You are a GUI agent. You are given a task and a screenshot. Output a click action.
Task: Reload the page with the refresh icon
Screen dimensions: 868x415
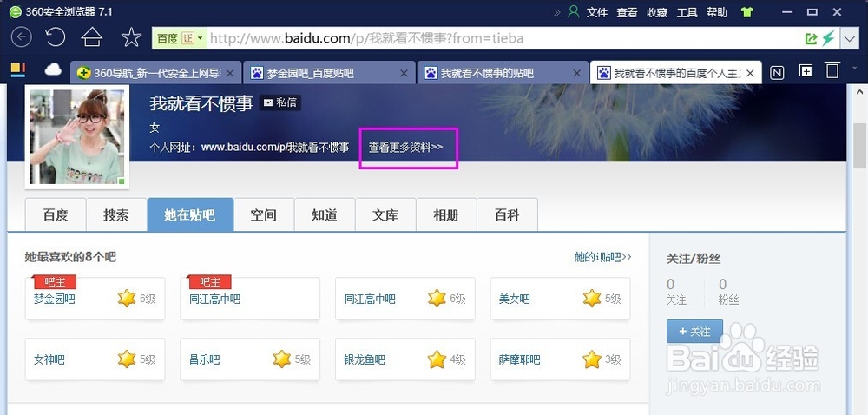(56, 37)
